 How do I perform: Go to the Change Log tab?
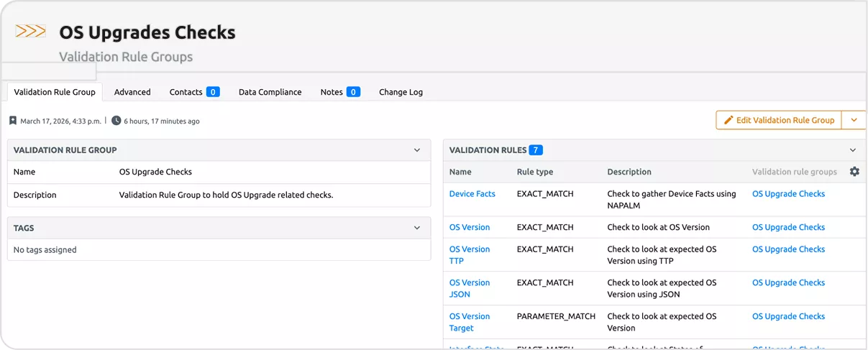tap(401, 92)
